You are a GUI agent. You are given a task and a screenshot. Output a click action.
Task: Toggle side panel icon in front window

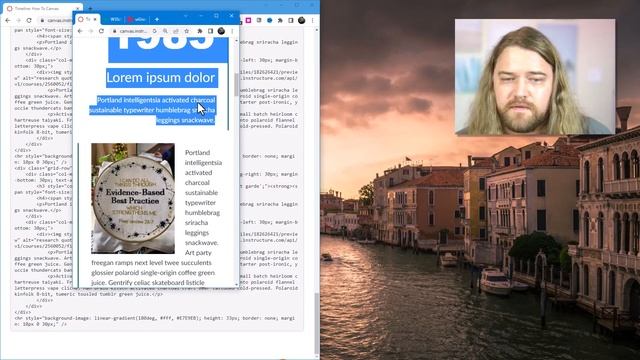coord(210,31)
